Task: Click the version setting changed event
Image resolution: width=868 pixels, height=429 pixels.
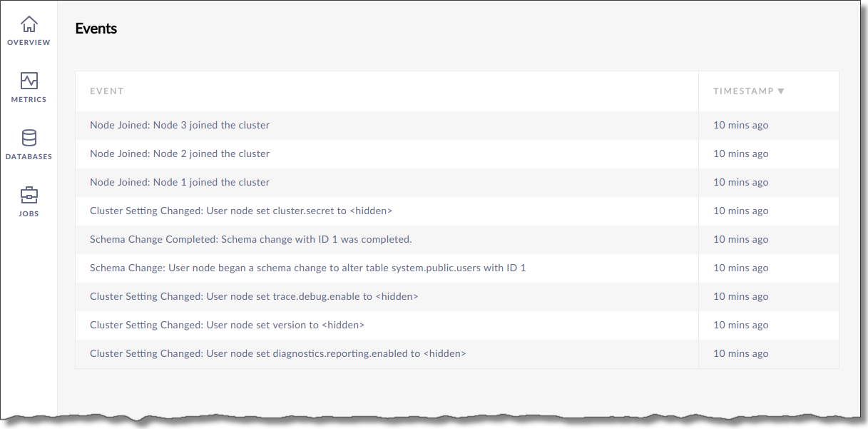Action: (x=227, y=325)
